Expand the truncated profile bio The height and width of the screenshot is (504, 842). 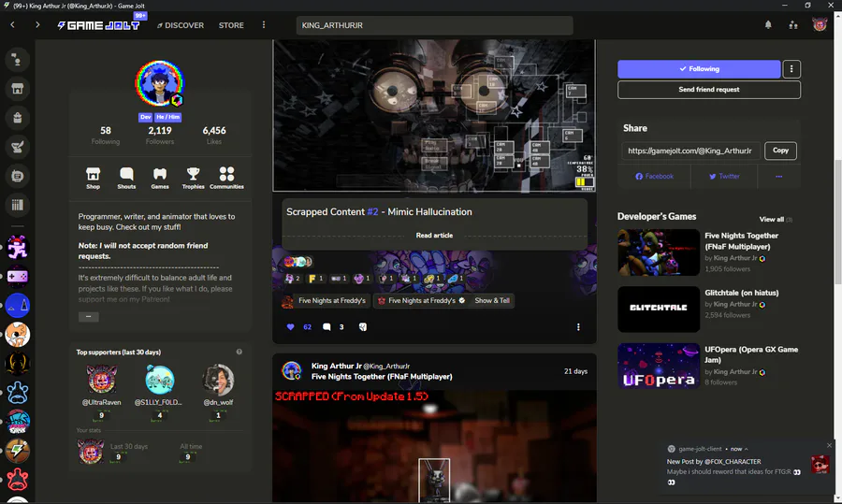(89, 317)
